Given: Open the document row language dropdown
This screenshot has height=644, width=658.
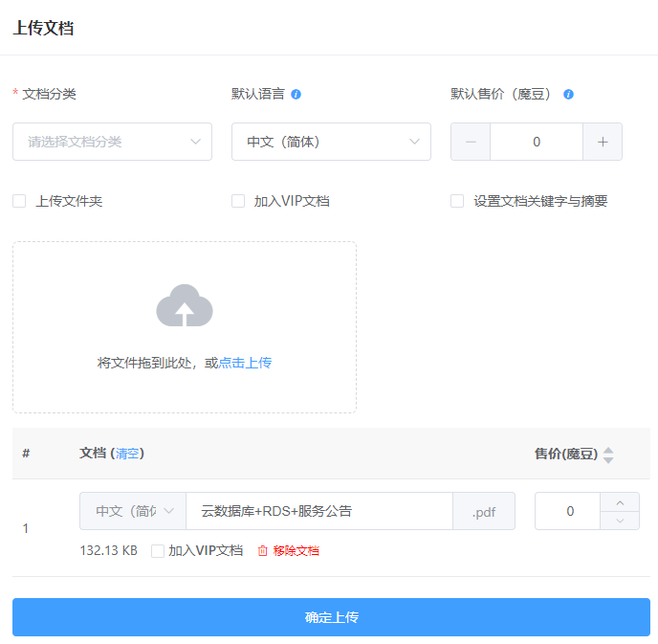Looking at the screenshot, I should 133,511.
